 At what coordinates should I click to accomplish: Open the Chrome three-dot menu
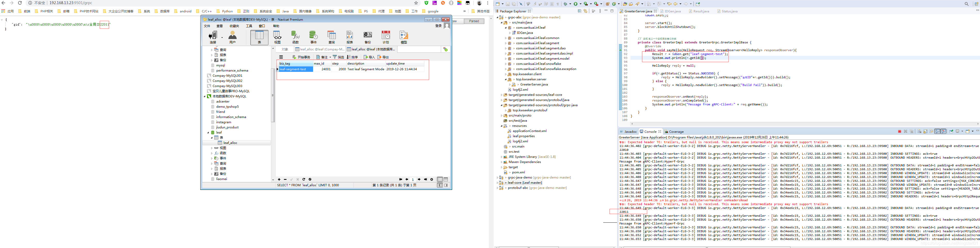click(488, 3)
